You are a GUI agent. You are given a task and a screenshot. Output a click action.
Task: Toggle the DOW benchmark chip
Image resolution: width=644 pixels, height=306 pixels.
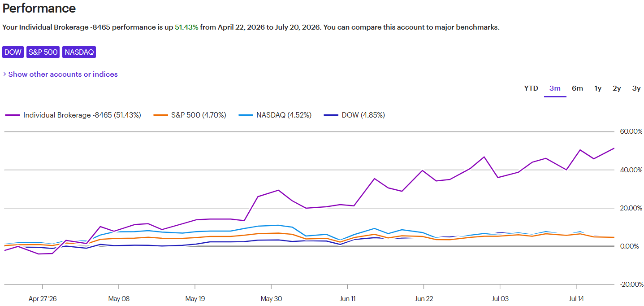[x=13, y=52]
